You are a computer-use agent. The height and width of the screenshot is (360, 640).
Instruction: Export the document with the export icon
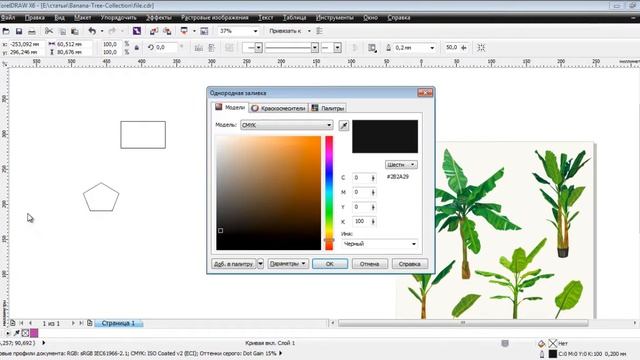point(167,31)
